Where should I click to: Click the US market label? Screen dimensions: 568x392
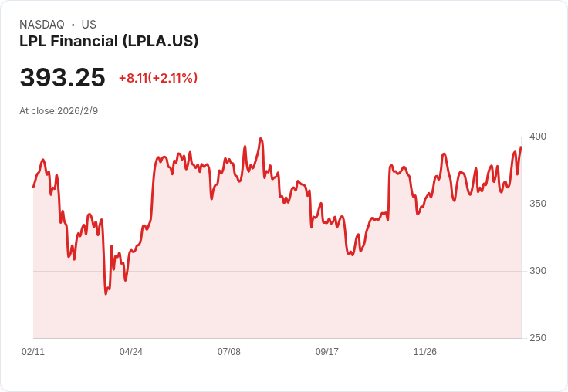click(x=89, y=25)
